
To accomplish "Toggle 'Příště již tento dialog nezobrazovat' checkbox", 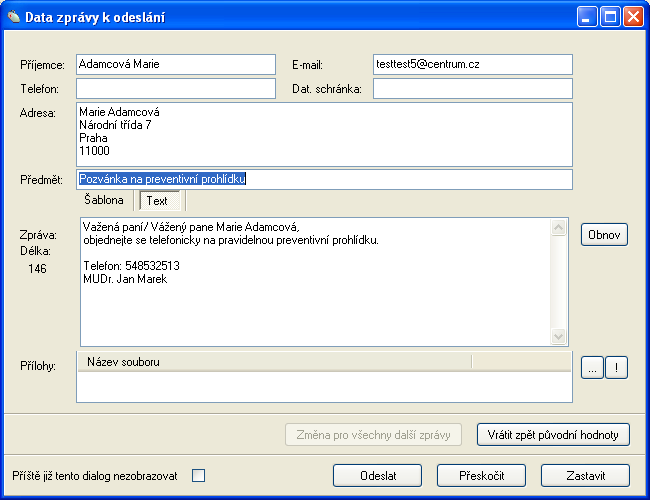I will 198,475.
